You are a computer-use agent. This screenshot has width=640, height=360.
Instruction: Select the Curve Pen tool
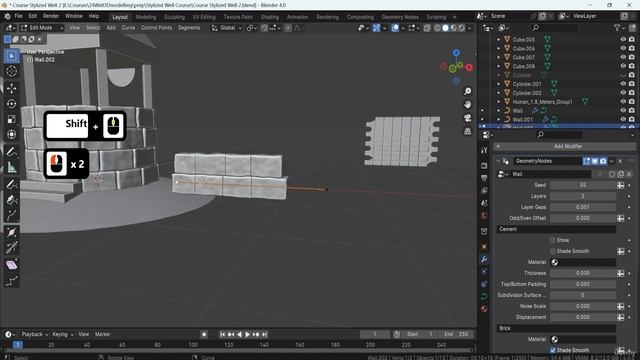click(x=11, y=200)
